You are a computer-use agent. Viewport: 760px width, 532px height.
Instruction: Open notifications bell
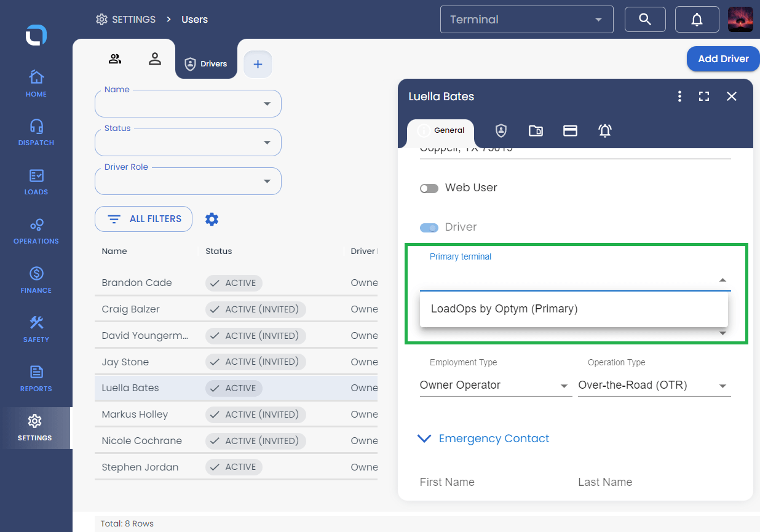pos(697,20)
